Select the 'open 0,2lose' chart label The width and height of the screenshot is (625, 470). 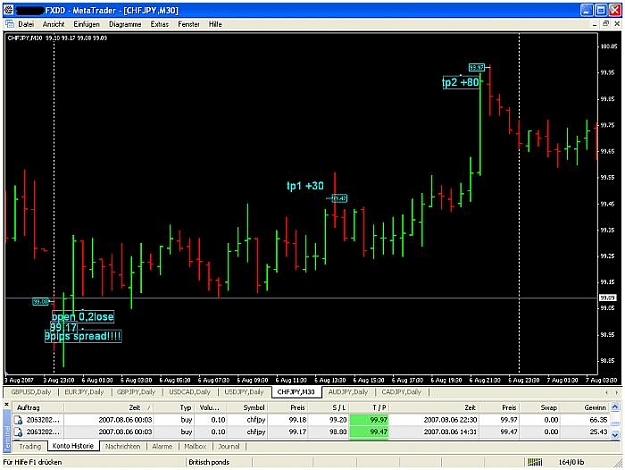point(83,317)
